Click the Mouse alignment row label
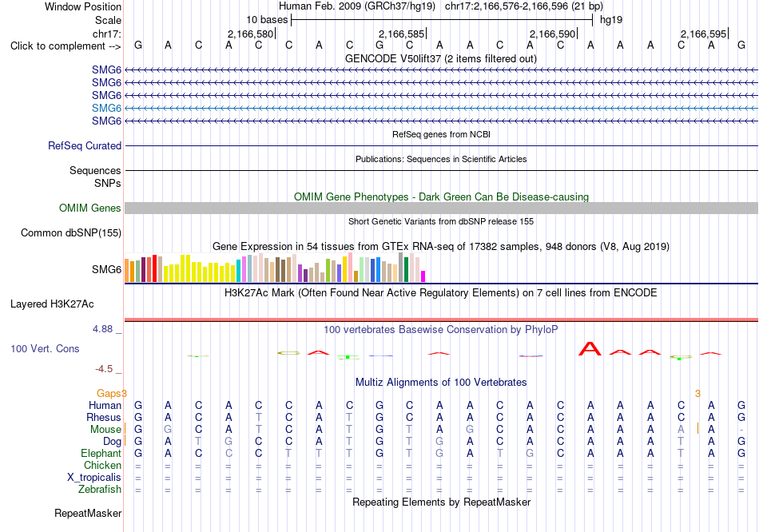 pos(105,430)
